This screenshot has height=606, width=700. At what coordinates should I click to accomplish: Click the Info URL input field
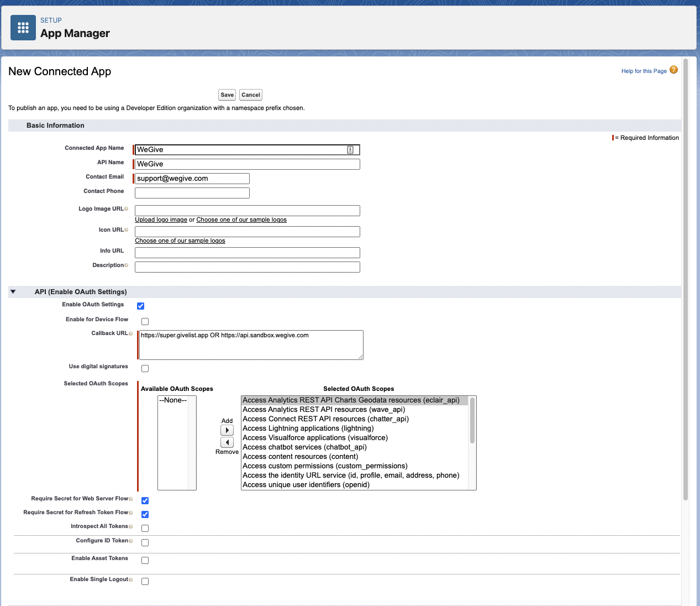click(248, 253)
